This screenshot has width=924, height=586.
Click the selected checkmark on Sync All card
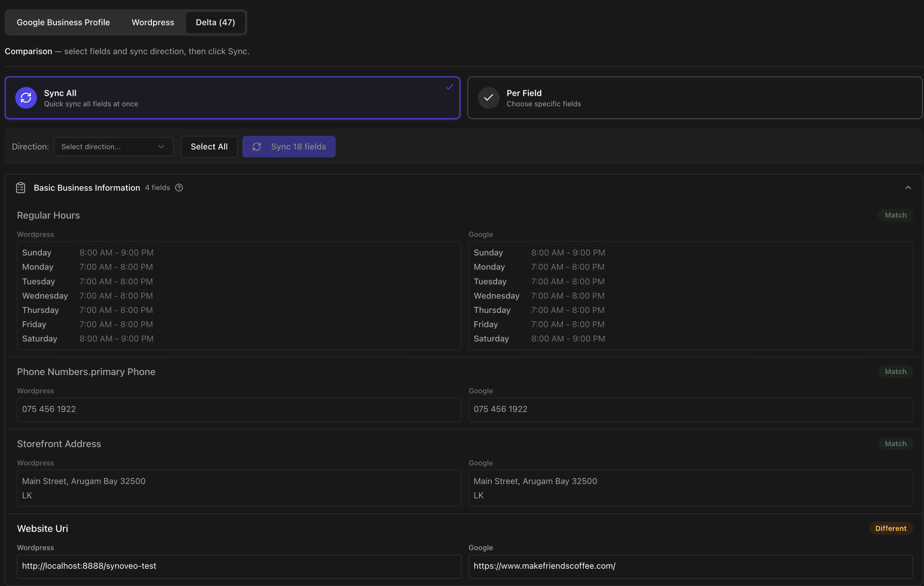[x=449, y=87]
